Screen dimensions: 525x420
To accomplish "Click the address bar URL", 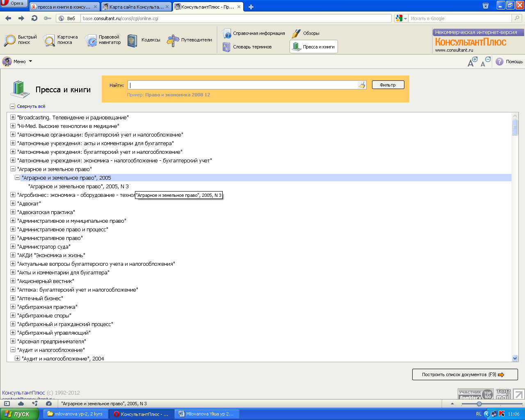I will [236, 18].
